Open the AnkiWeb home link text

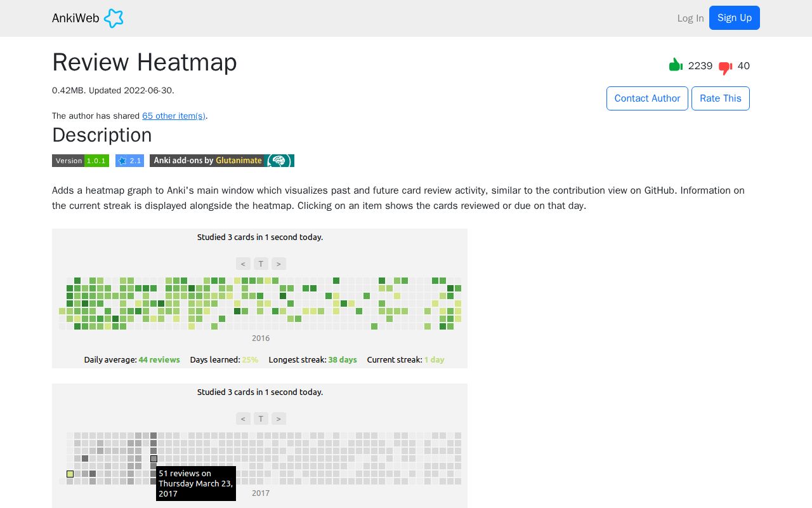75,18
